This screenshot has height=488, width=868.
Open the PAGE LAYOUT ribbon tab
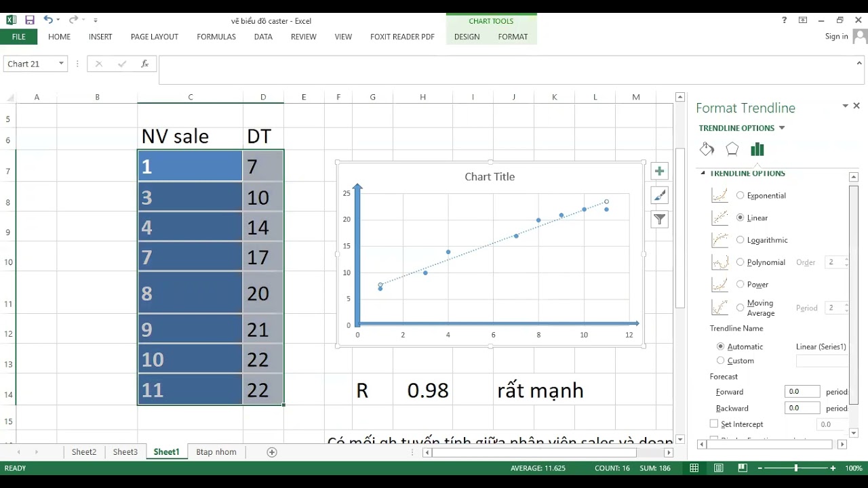pos(155,37)
